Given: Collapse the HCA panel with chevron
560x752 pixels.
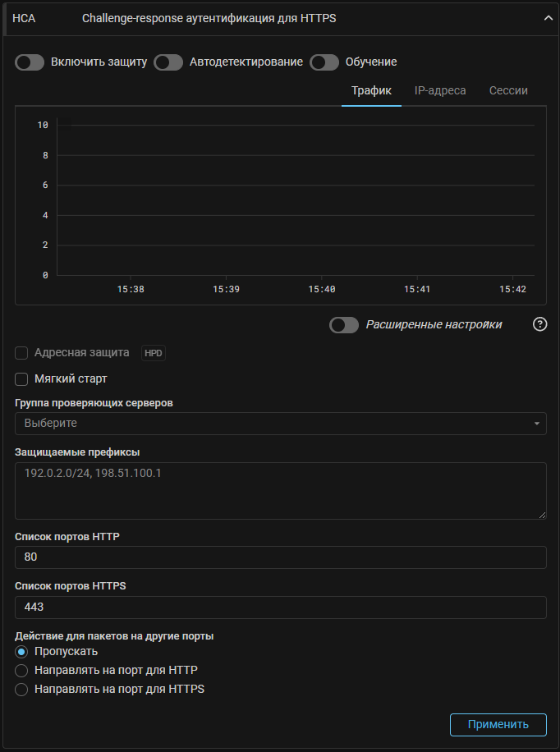Looking at the screenshot, I should [x=548, y=17].
